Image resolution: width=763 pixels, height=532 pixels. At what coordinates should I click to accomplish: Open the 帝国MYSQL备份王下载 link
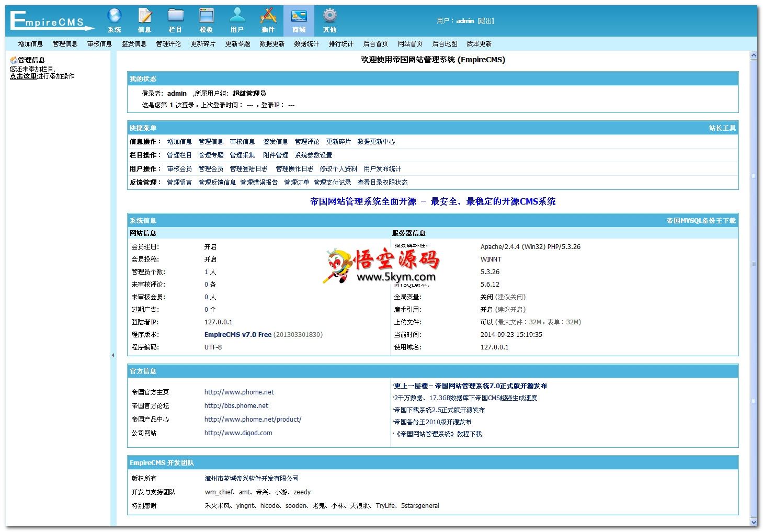[x=701, y=221]
